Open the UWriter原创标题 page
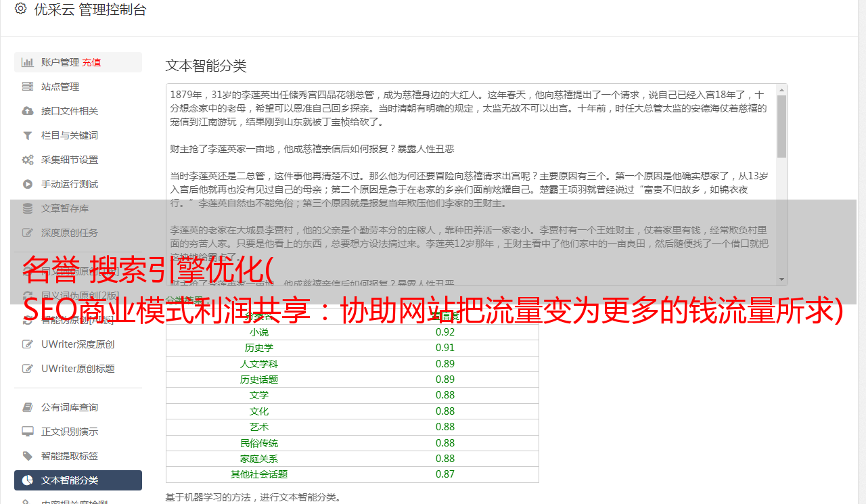The width and height of the screenshot is (866, 504). pos(78,369)
